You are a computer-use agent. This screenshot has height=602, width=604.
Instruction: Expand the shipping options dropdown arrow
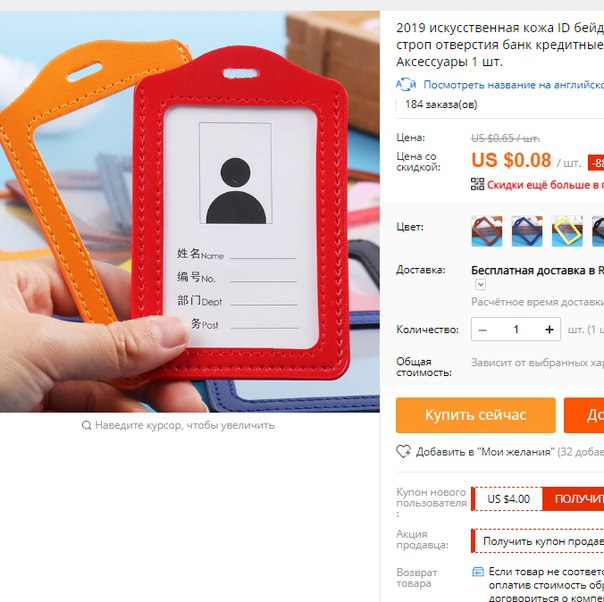point(480,285)
